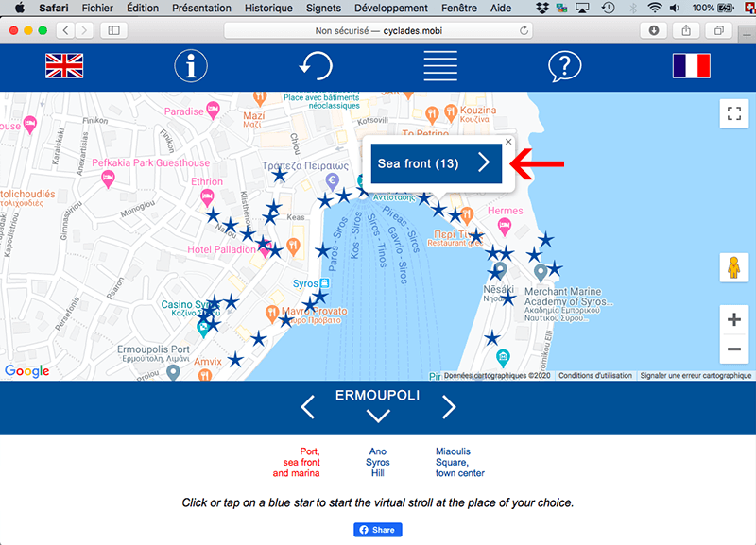Click the Ermoupolis Port pin
This screenshot has width=756, height=545.
[173, 372]
